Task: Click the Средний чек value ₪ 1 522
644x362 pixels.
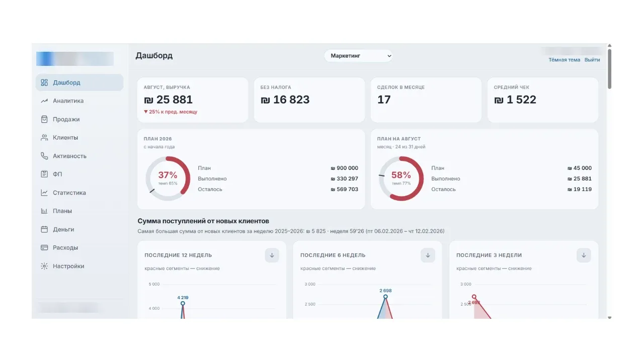Action: tap(515, 100)
